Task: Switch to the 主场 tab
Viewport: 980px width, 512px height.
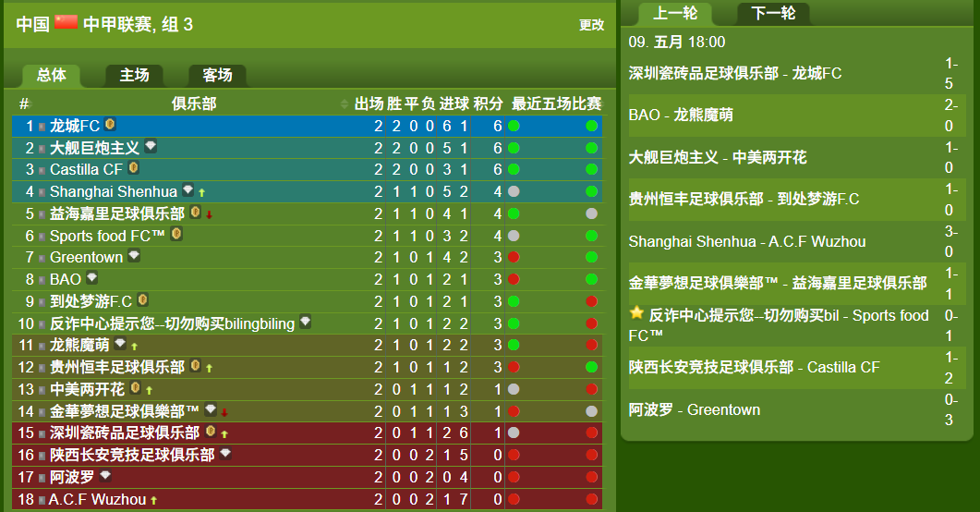Action: pyautogui.click(x=134, y=75)
